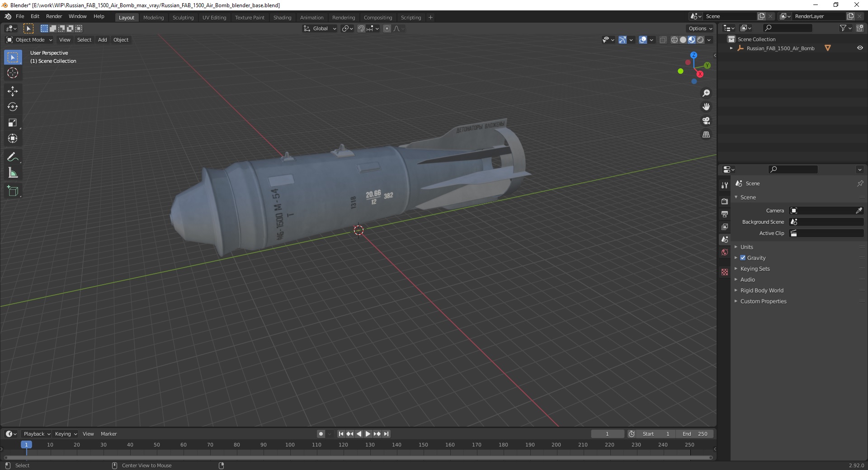Click the timeline playhead at frame 1
The image size is (868, 470).
point(26,445)
